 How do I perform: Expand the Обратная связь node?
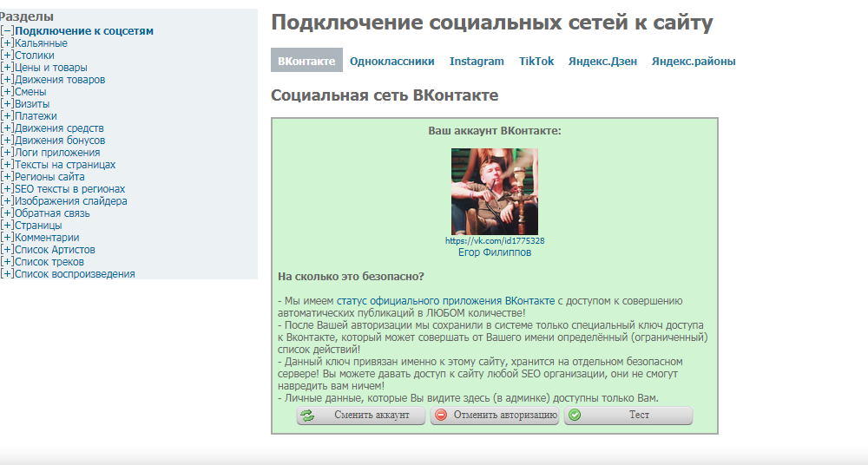tap(7, 213)
